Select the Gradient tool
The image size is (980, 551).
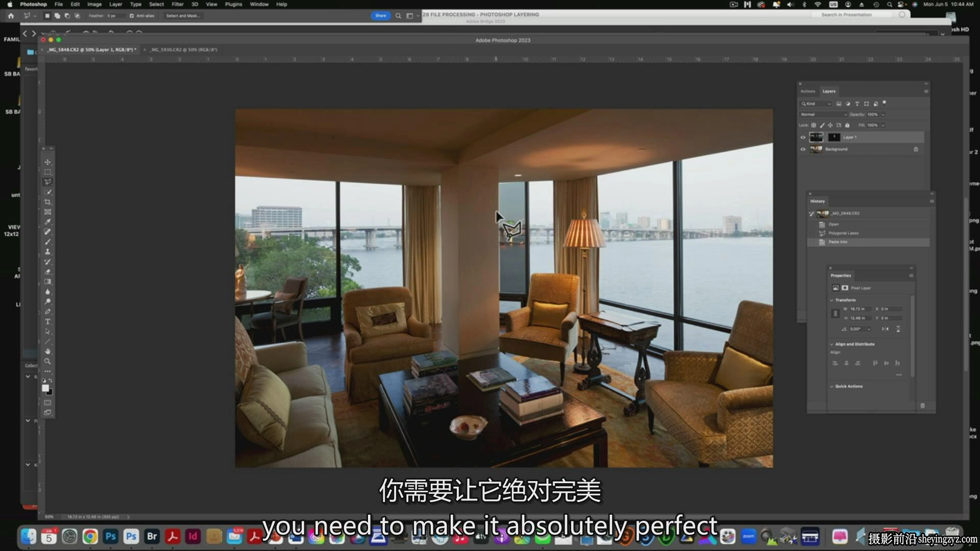pyautogui.click(x=47, y=282)
